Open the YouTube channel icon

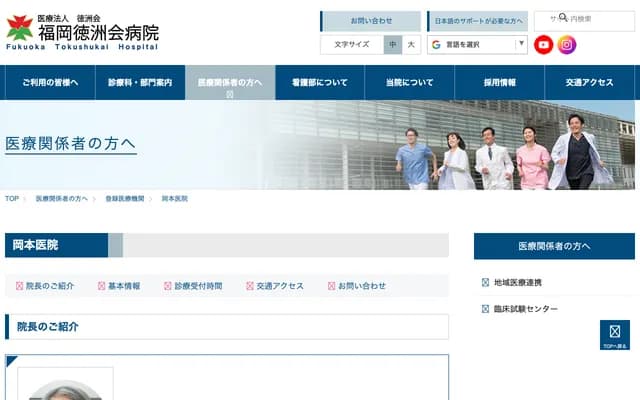(x=543, y=45)
